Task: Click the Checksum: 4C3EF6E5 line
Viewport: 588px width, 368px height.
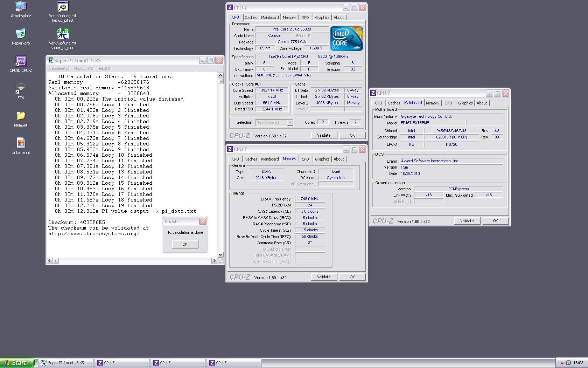Action: [x=77, y=222]
